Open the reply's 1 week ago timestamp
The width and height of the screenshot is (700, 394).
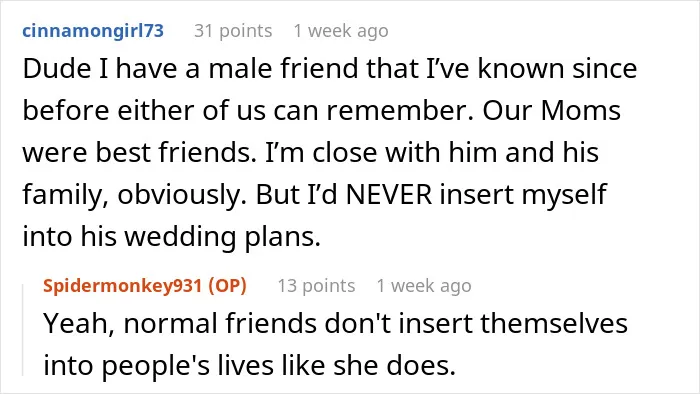point(424,286)
